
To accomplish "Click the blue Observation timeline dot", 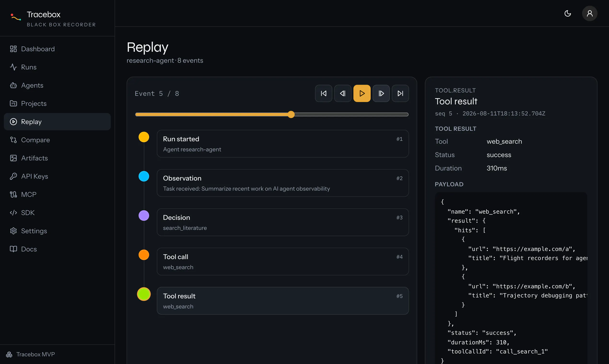I will pyautogui.click(x=144, y=176).
